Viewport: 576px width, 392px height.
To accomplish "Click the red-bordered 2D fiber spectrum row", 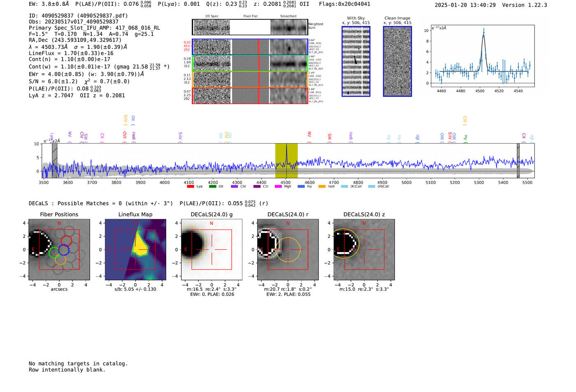I will [250, 95].
